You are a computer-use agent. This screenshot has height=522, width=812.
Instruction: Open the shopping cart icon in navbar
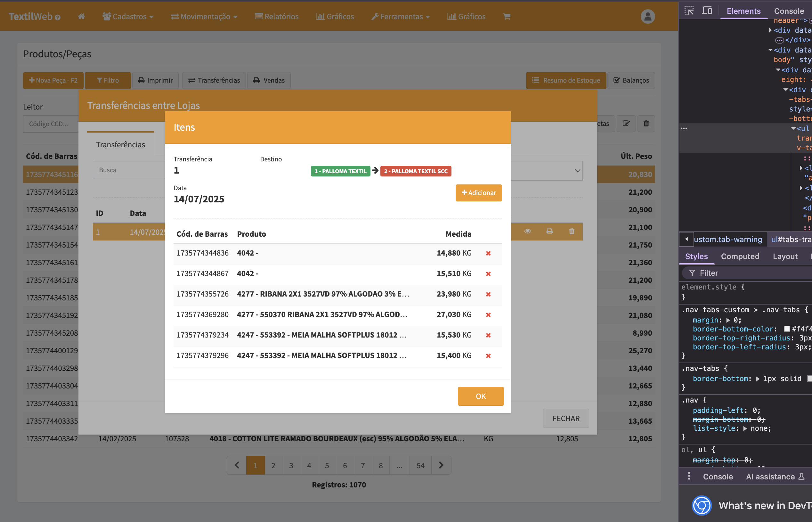tap(506, 16)
